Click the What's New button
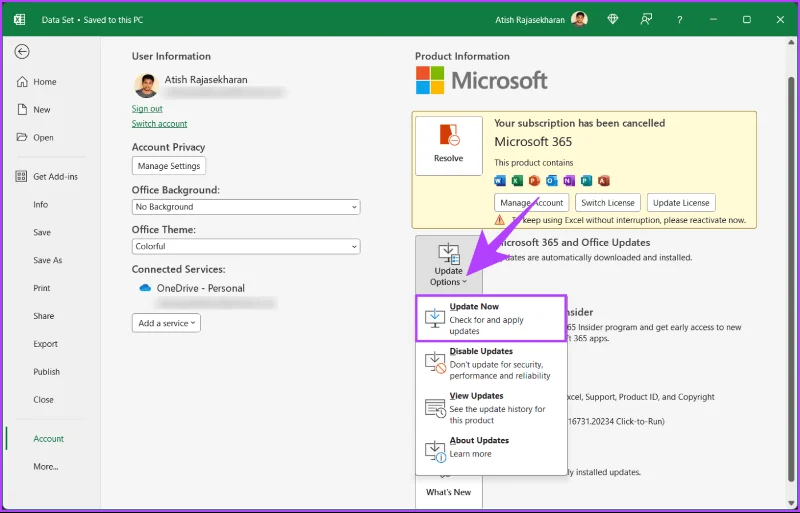 (448, 492)
